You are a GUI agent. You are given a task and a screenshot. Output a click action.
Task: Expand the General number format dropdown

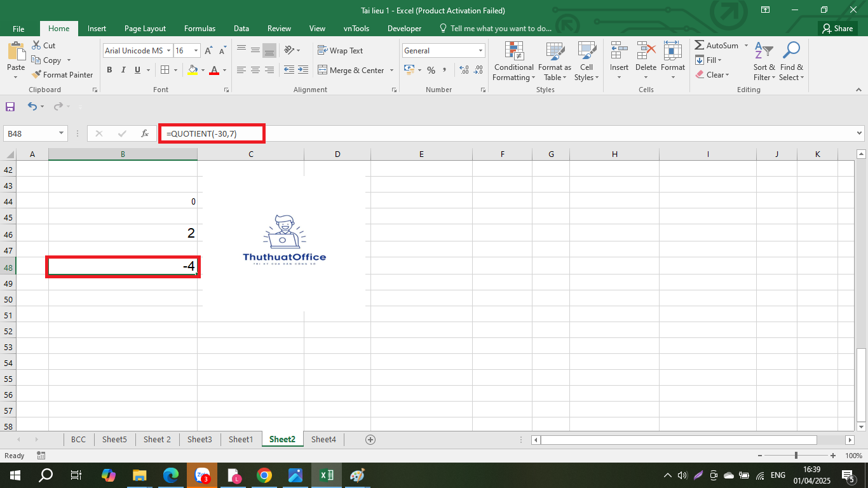click(x=480, y=51)
